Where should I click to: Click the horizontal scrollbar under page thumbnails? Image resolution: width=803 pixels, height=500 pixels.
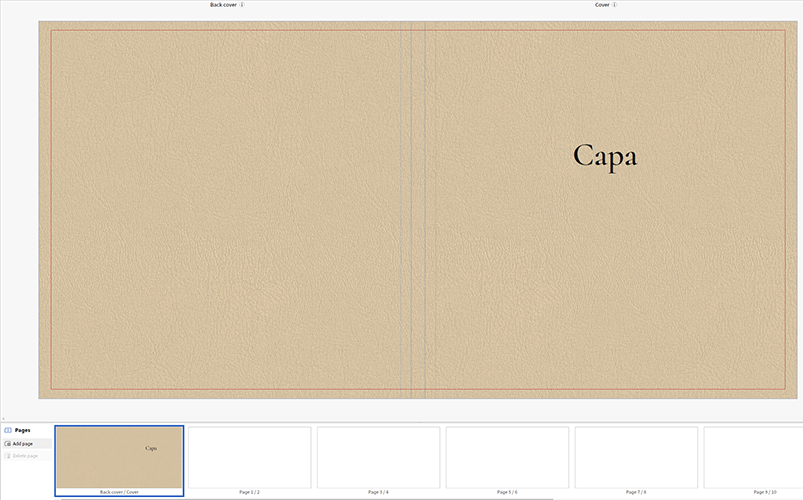click(x=400, y=497)
